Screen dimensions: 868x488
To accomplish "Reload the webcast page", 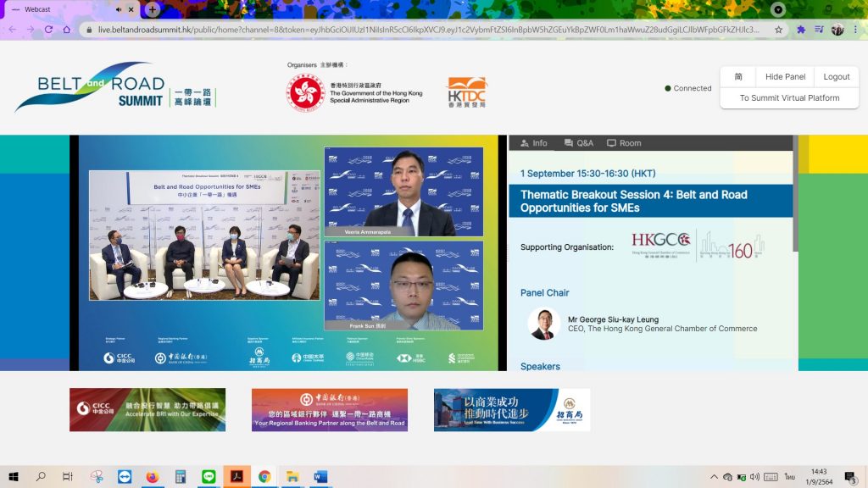I will 48,29.
